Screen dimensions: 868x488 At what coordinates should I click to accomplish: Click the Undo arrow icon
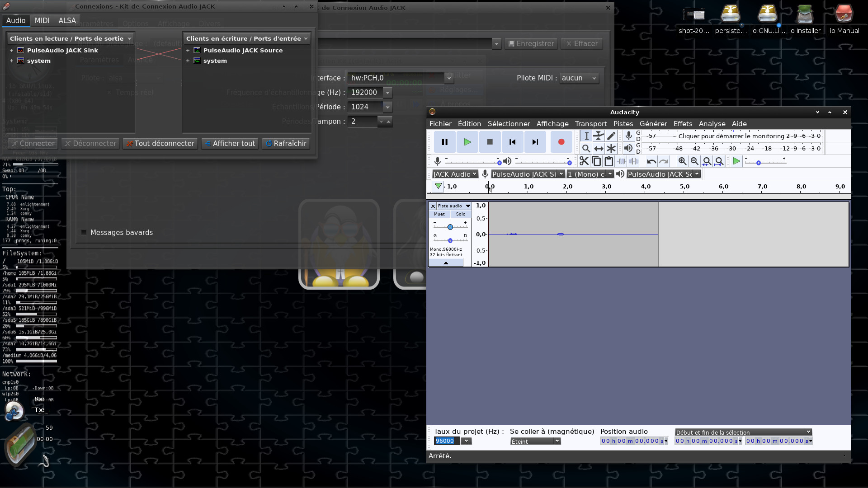(651, 161)
